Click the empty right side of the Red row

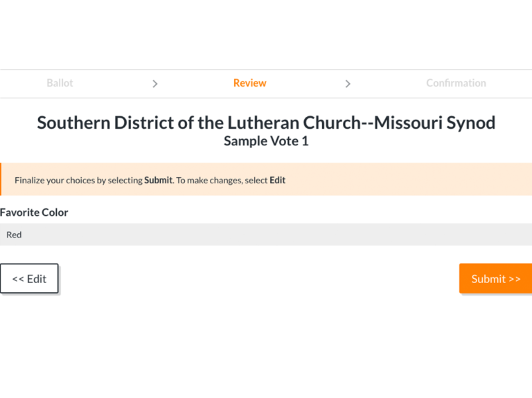(416, 235)
